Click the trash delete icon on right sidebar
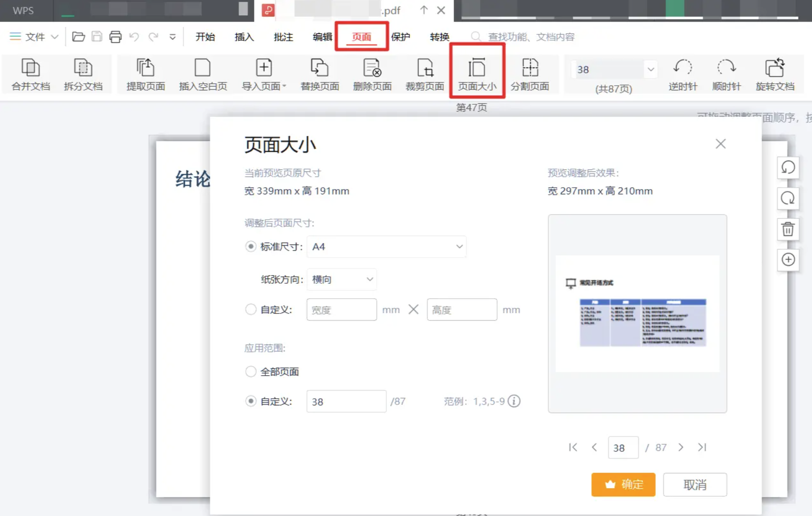 tap(788, 229)
